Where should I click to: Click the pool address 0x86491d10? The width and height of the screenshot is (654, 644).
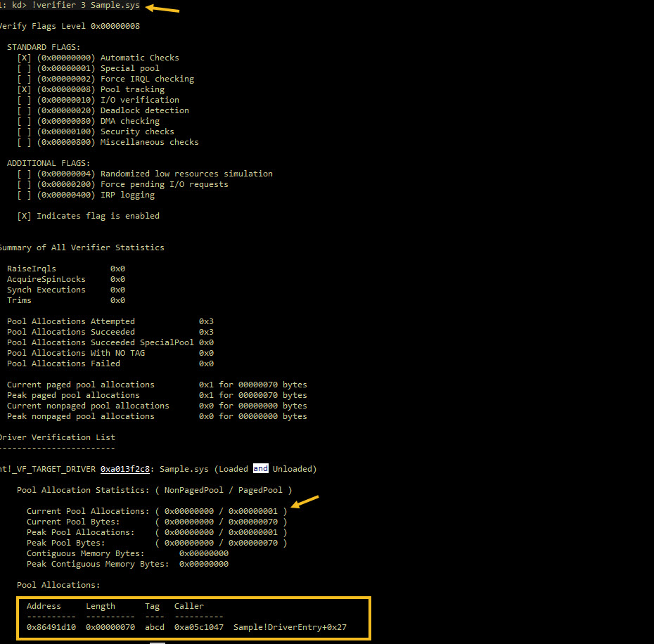[x=51, y=627]
